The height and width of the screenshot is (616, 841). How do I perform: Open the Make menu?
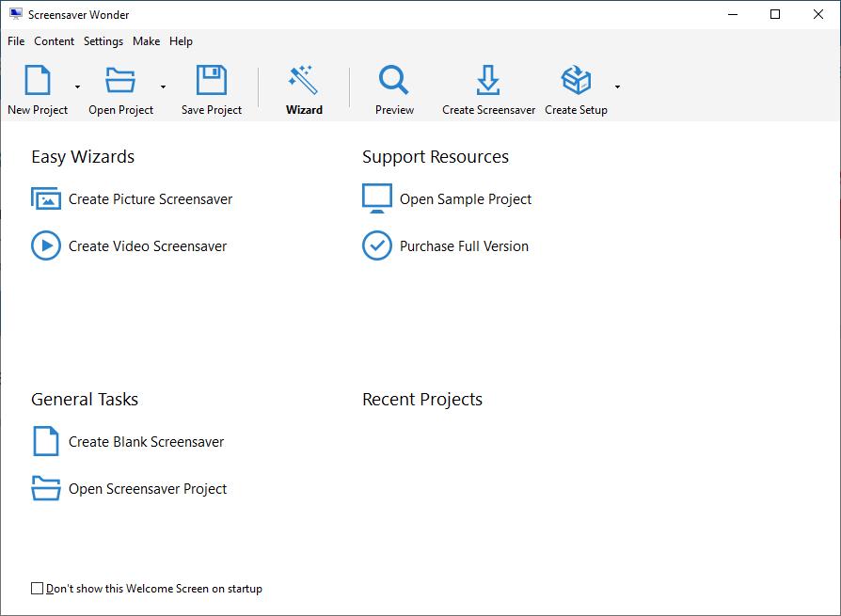146,41
